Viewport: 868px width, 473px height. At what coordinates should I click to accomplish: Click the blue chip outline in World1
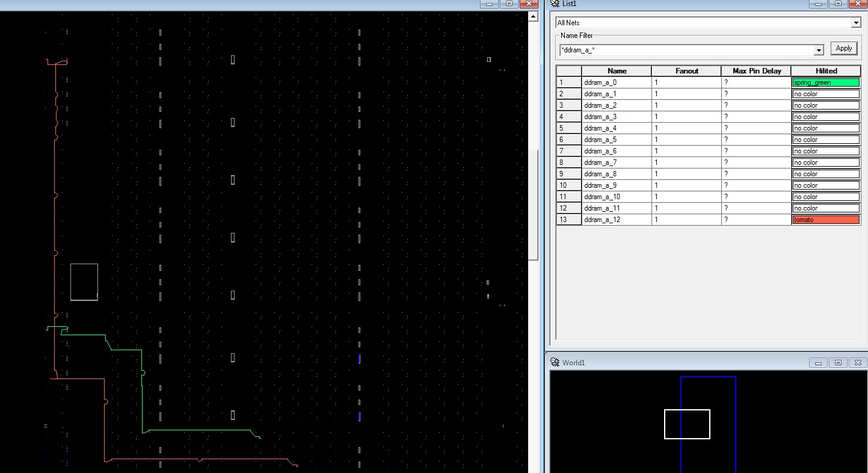[708, 424]
